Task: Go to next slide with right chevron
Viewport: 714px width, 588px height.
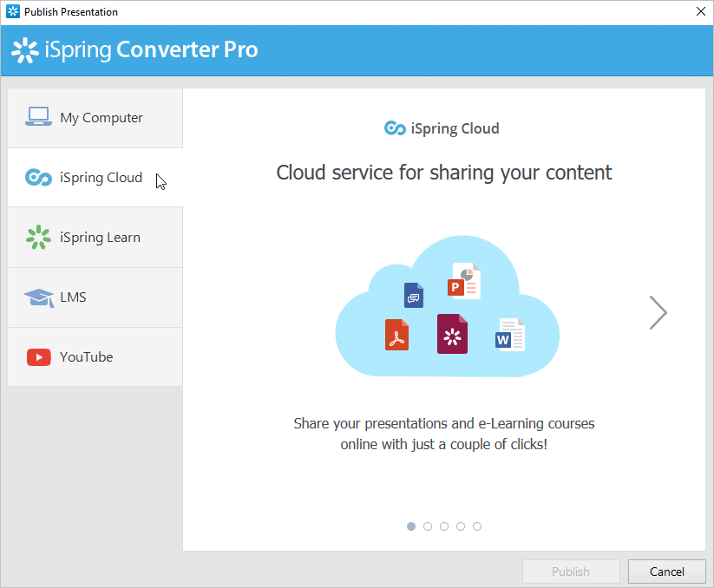Action: (658, 313)
